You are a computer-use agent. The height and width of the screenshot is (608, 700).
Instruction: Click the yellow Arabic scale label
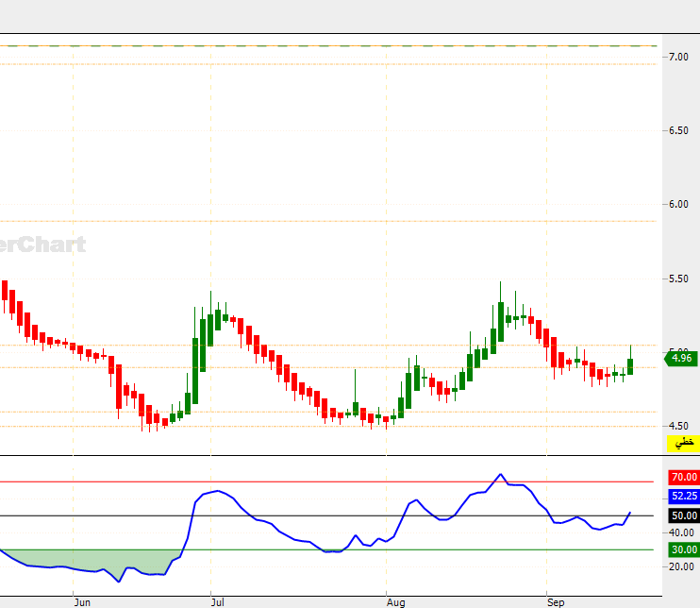[683, 443]
